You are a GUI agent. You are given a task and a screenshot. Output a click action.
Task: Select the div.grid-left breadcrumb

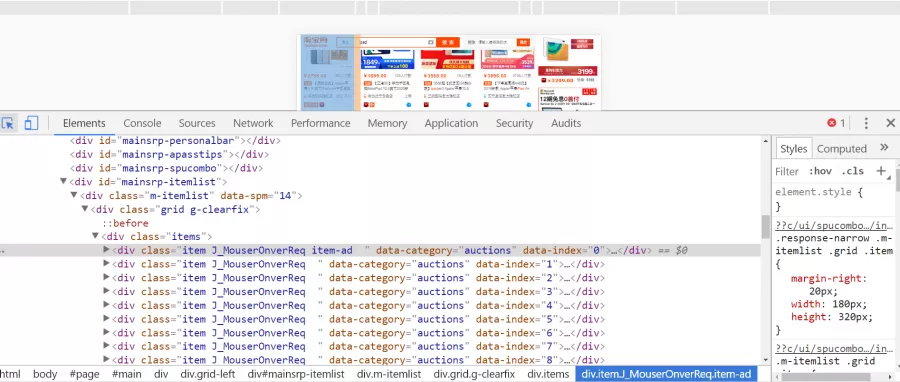[208, 374]
